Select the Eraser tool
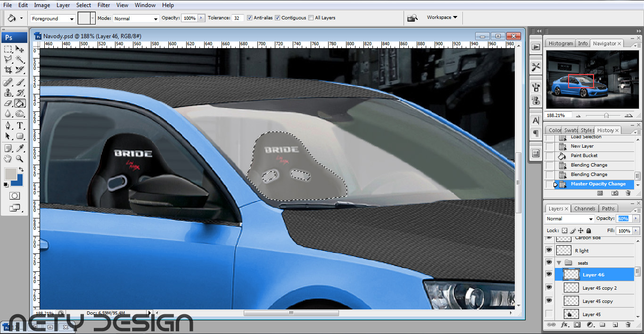This screenshot has height=334, width=644. (x=8, y=103)
